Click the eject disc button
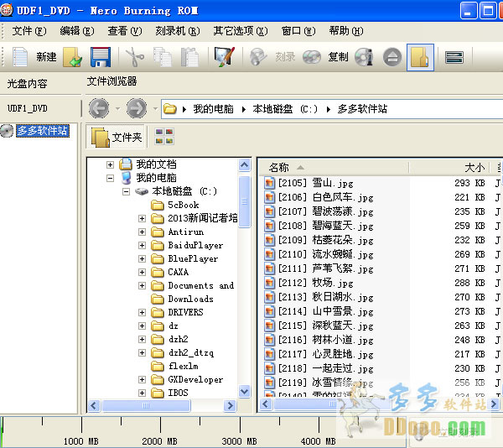503x448 pixels. (392, 57)
